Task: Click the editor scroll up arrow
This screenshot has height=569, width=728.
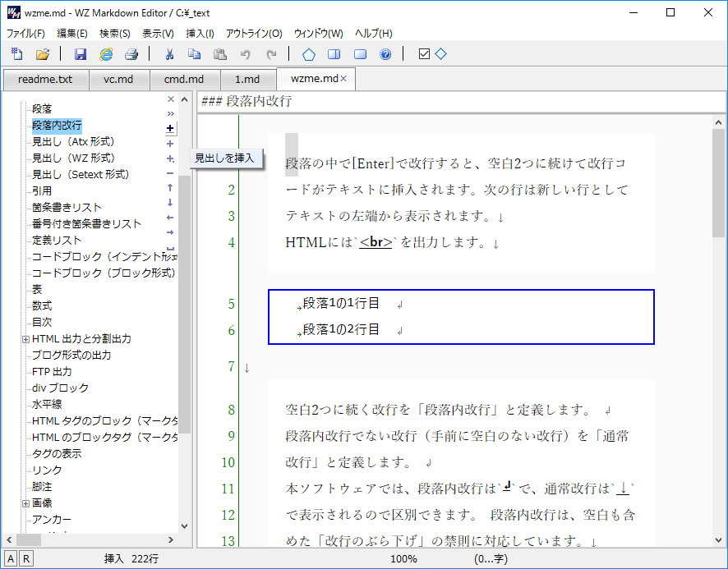Action: 718,122
